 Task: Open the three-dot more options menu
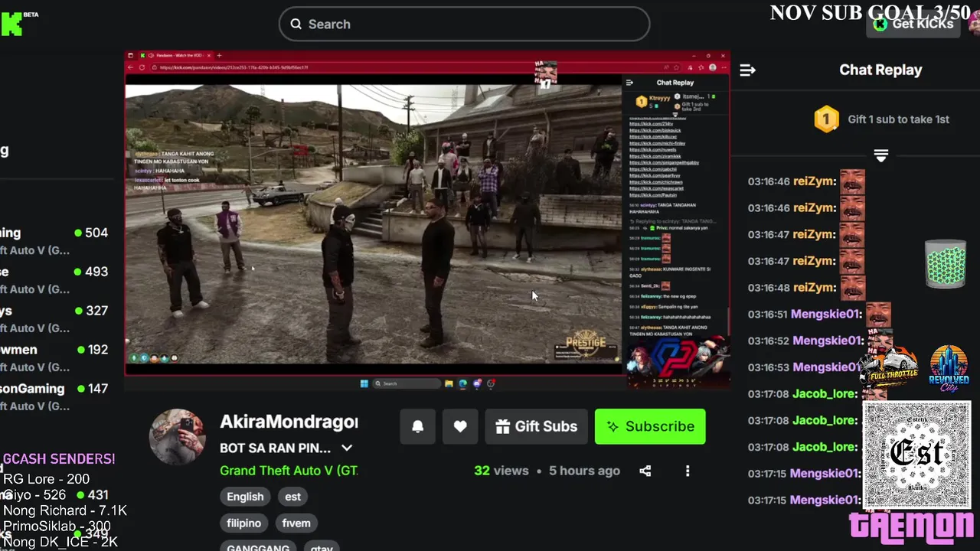[688, 471]
